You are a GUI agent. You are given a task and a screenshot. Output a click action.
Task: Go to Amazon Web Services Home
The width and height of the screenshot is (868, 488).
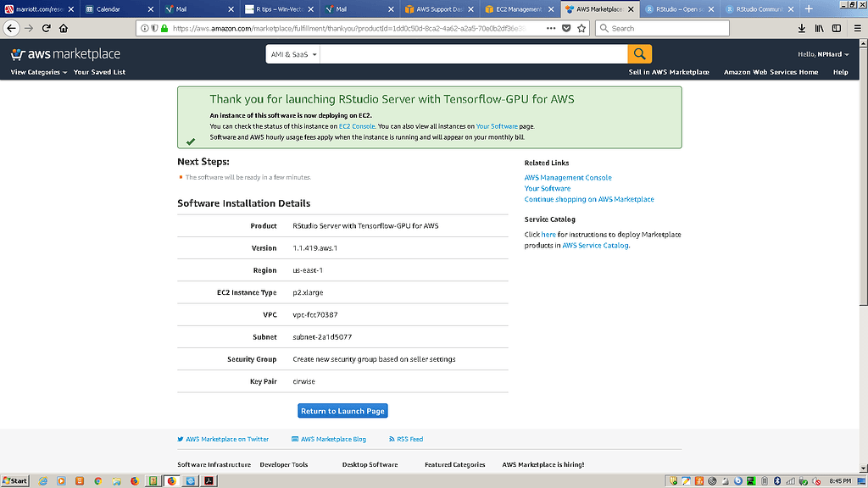click(771, 72)
